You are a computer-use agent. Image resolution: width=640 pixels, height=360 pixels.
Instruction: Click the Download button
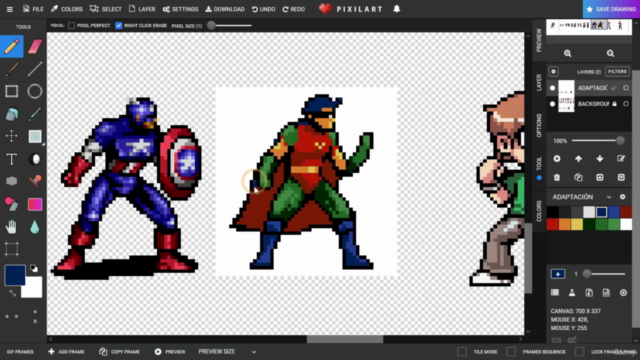[224, 9]
